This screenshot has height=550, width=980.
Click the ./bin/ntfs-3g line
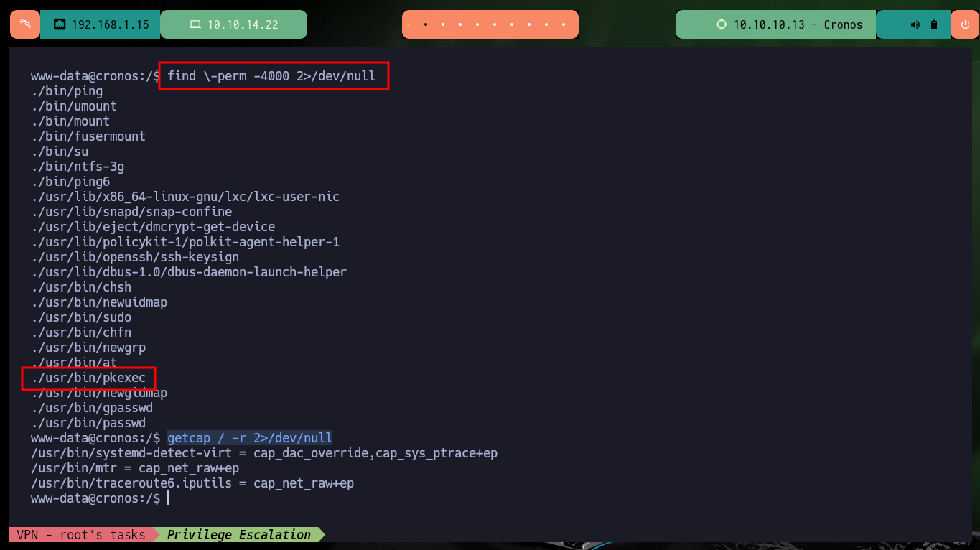tap(78, 167)
